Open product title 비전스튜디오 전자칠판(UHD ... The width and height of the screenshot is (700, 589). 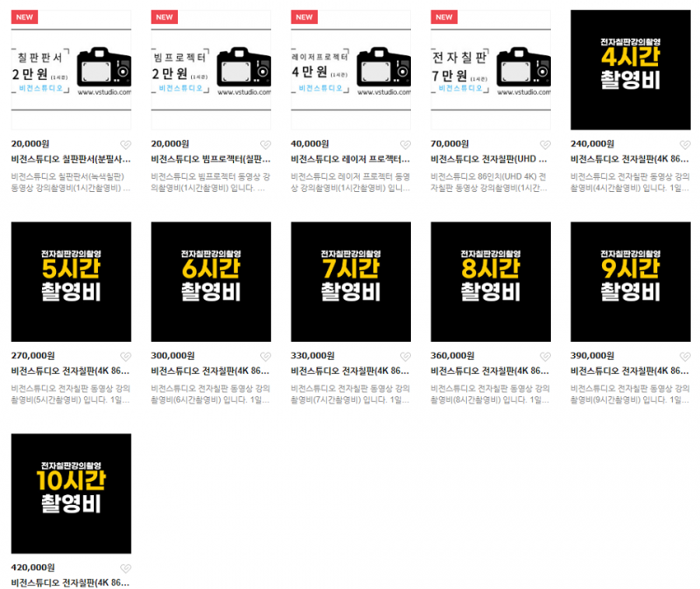489,159
